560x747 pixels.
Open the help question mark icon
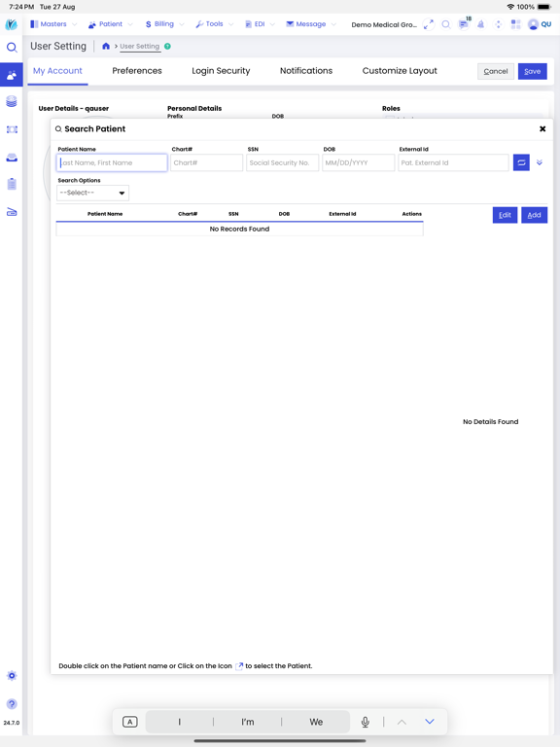click(12, 704)
